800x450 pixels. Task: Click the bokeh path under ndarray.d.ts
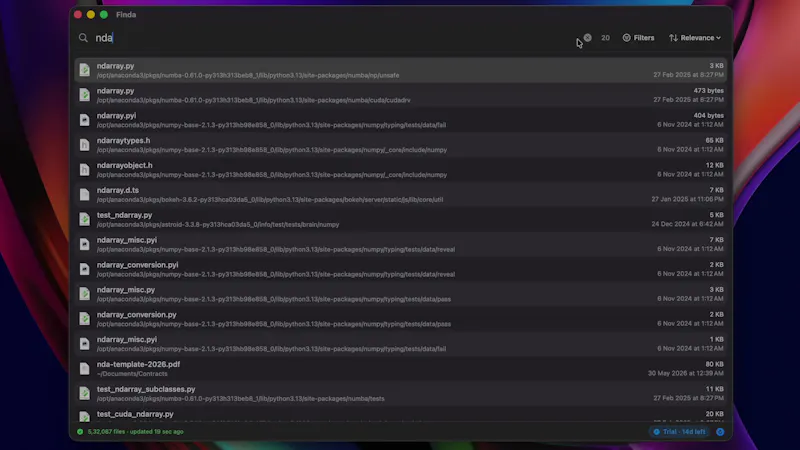pyautogui.click(x=270, y=199)
